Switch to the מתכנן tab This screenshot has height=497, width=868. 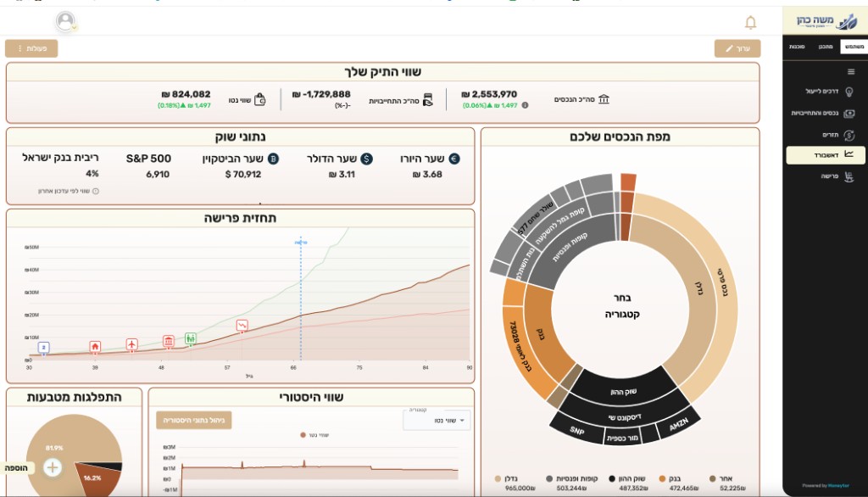(x=826, y=47)
